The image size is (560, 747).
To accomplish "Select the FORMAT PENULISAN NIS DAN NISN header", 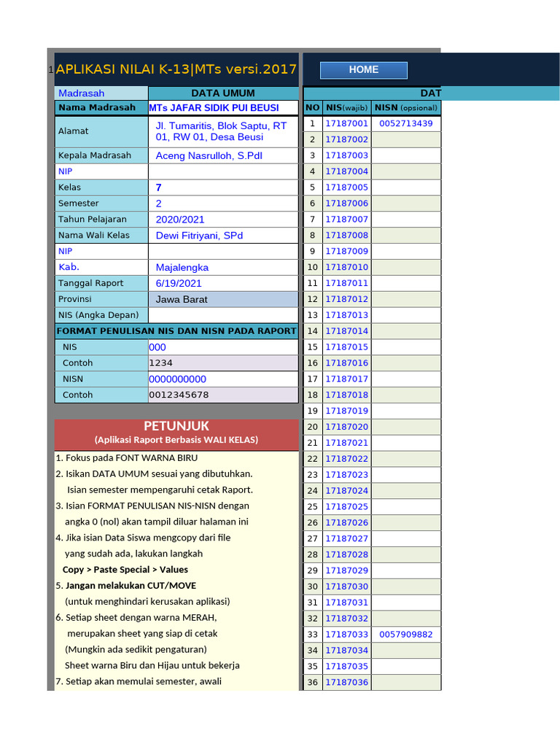I will click(x=176, y=331).
